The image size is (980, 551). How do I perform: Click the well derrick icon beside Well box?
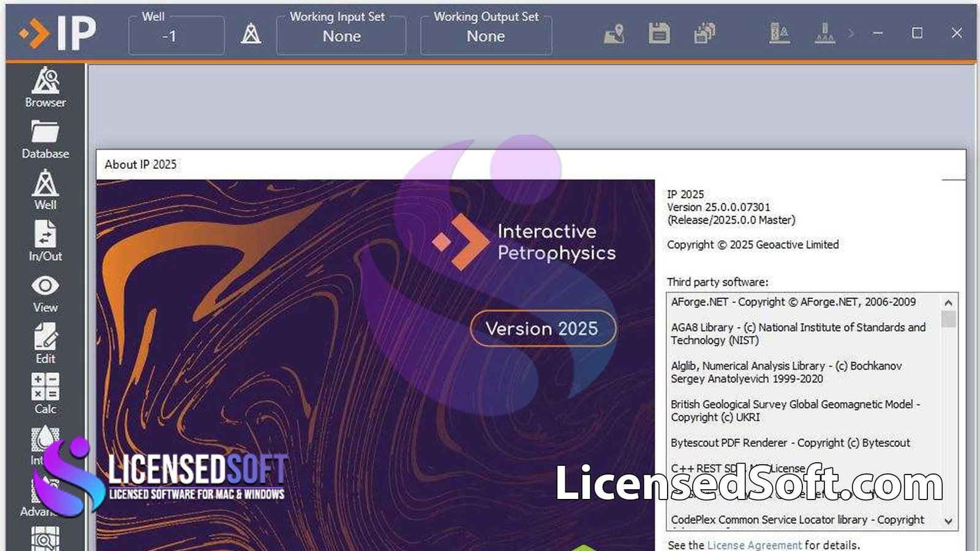tap(251, 33)
